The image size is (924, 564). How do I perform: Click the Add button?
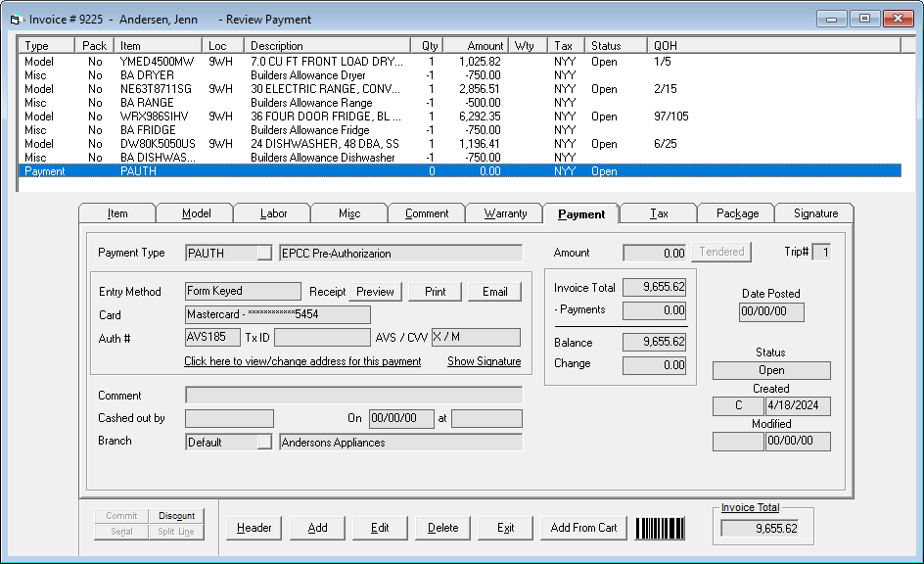317,528
